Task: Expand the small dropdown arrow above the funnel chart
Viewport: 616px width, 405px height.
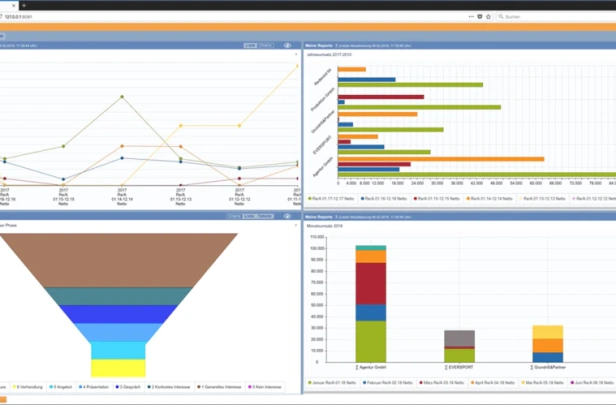Action: coord(296,225)
